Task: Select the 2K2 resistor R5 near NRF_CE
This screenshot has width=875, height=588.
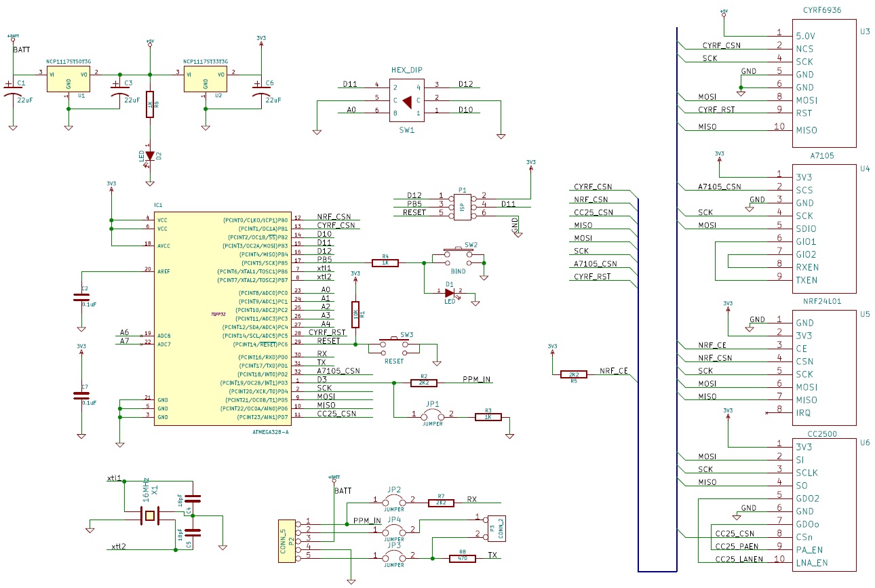Action: click(573, 374)
